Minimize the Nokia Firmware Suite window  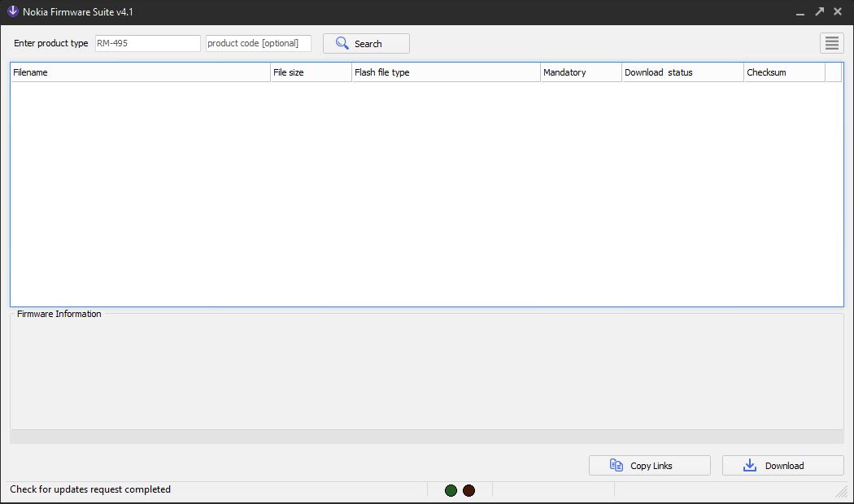click(800, 12)
